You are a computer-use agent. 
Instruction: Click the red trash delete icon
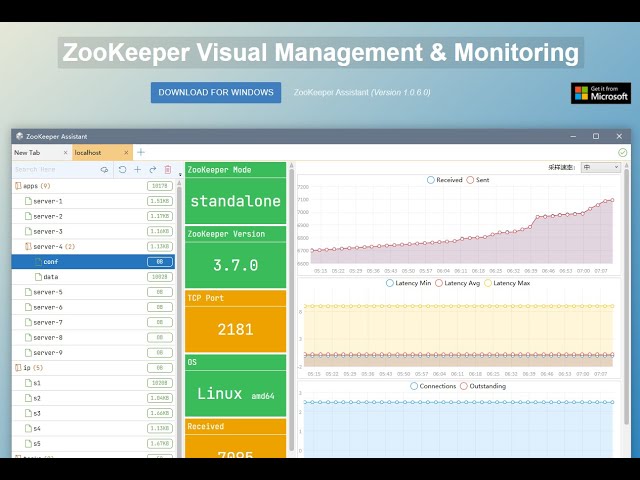[168, 169]
